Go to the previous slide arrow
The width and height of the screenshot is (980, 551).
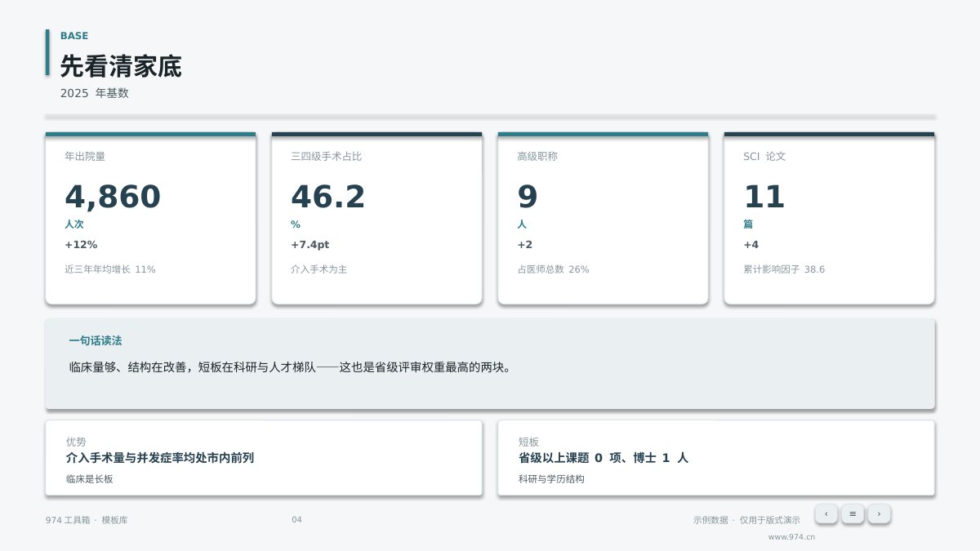[826, 513]
